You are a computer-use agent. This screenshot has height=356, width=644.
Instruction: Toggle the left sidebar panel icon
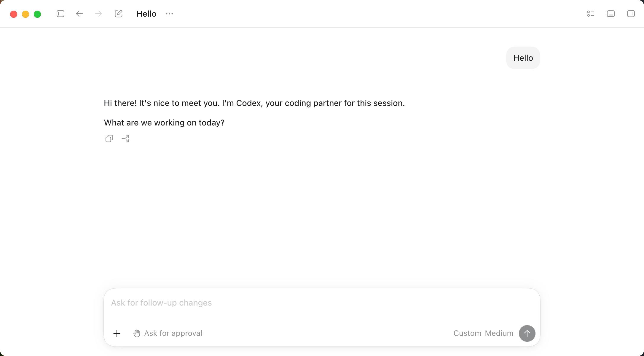pos(60,14)
